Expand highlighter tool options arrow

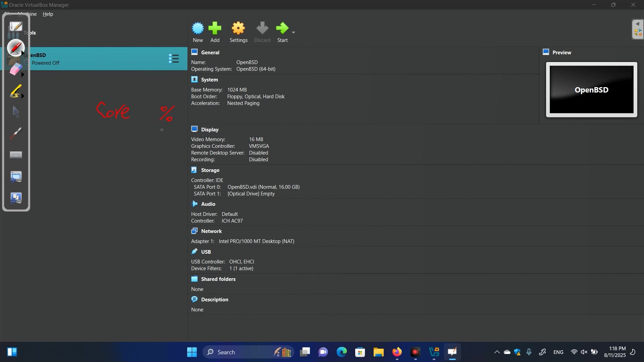click(23, 96)
